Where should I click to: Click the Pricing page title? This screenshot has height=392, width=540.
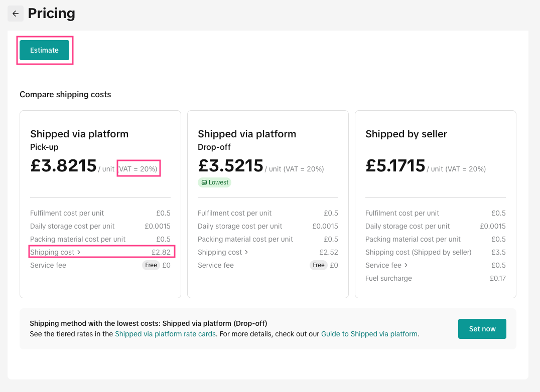point(51,14)
